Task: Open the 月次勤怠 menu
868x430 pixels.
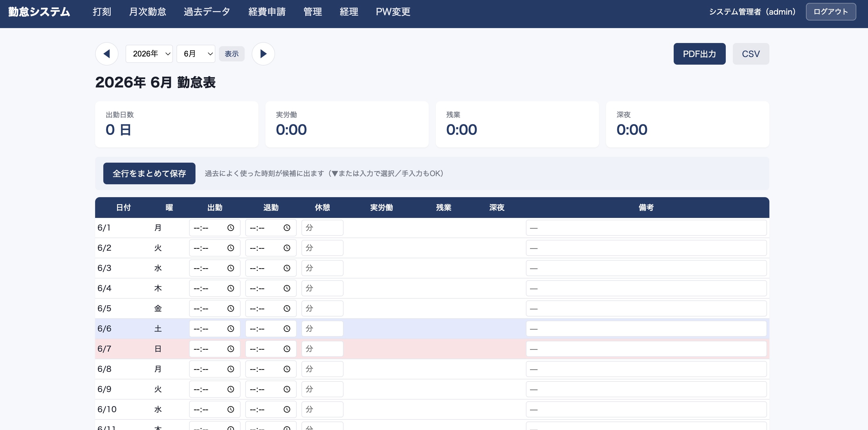Action: (x=147, y=12)
